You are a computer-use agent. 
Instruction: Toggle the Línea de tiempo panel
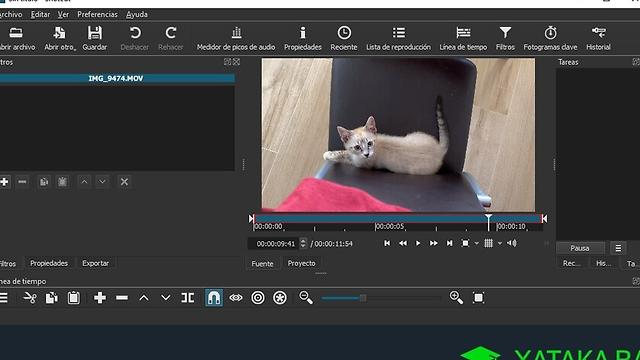(463, 38)
